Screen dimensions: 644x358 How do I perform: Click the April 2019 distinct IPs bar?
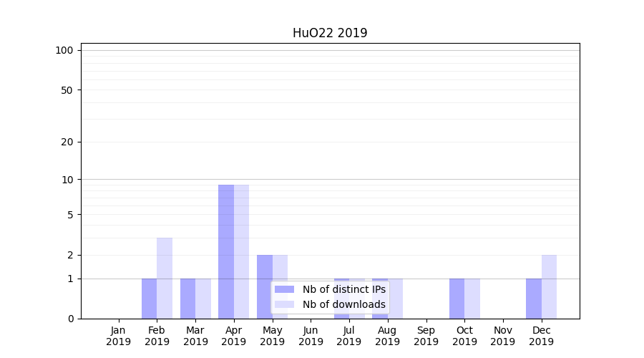[x=226, y=251]
